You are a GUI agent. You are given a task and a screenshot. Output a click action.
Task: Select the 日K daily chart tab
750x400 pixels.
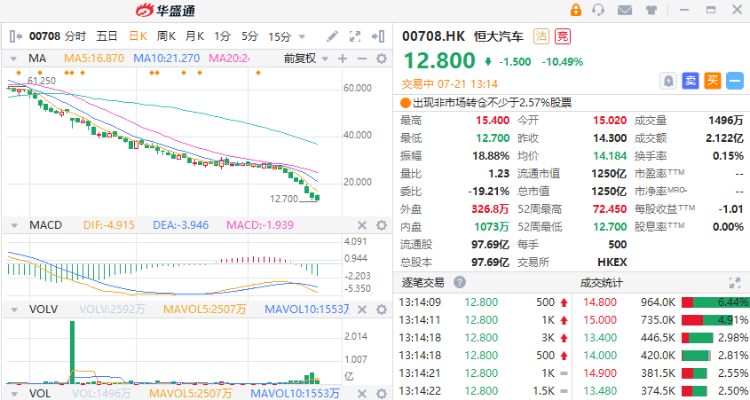pyautogui.click(x=138, y=36)
